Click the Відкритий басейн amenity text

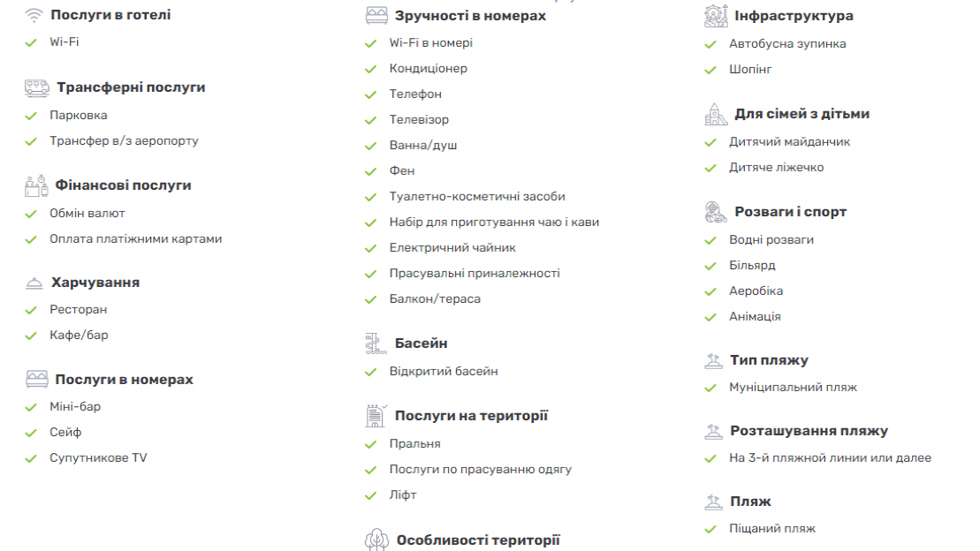443,371
